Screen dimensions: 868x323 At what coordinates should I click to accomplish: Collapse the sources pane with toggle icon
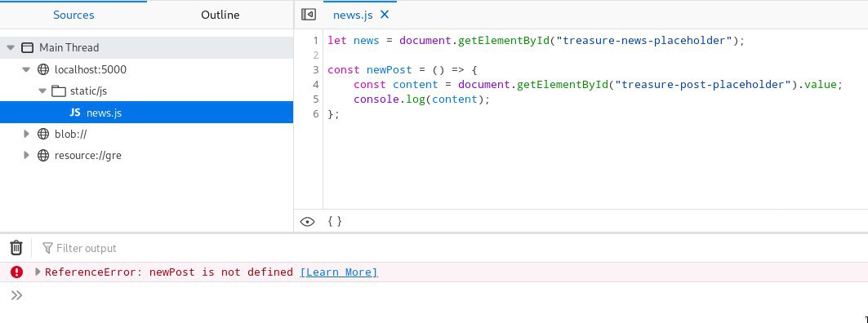(309, 15)
